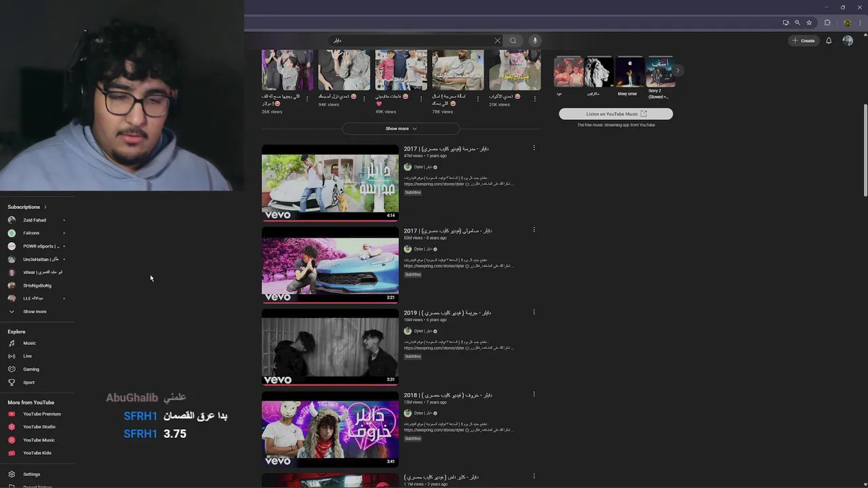Image resolution: width=868 pixels, height=488 pixels.
Task: Expand the Shorts shelf with Show more
Action: click(401, 128)
